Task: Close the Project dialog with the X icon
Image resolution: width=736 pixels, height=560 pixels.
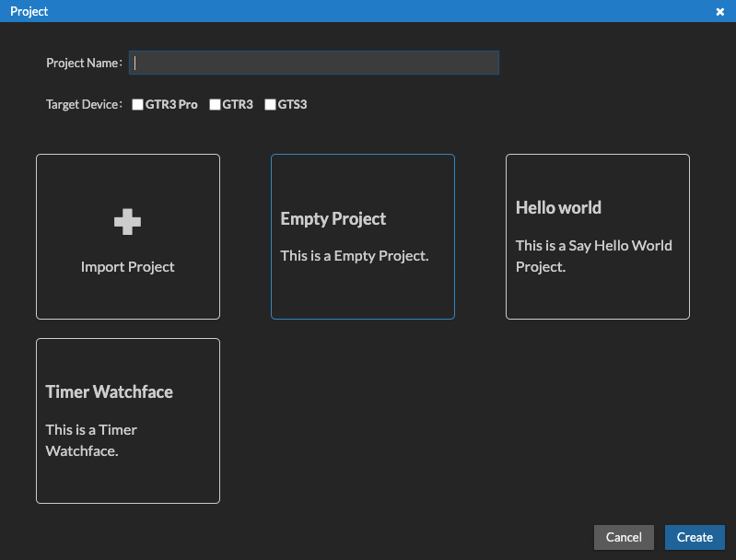Action: [719, 12]
